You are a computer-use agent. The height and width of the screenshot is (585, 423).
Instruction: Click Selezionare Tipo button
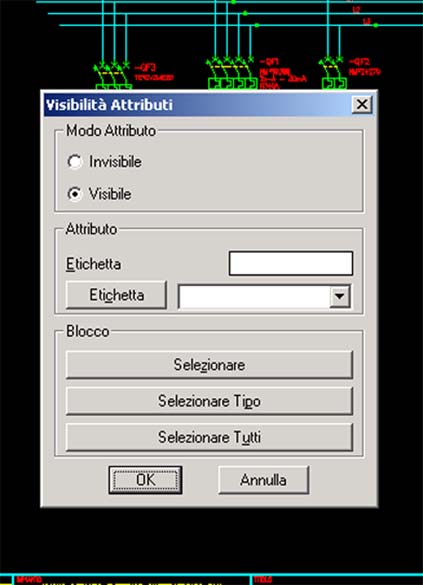pos(209,401)
